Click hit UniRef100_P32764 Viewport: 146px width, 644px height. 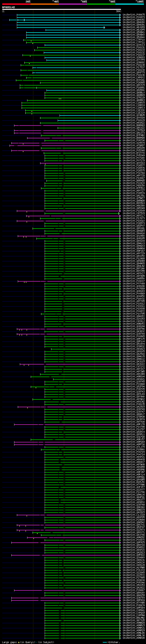134,173
